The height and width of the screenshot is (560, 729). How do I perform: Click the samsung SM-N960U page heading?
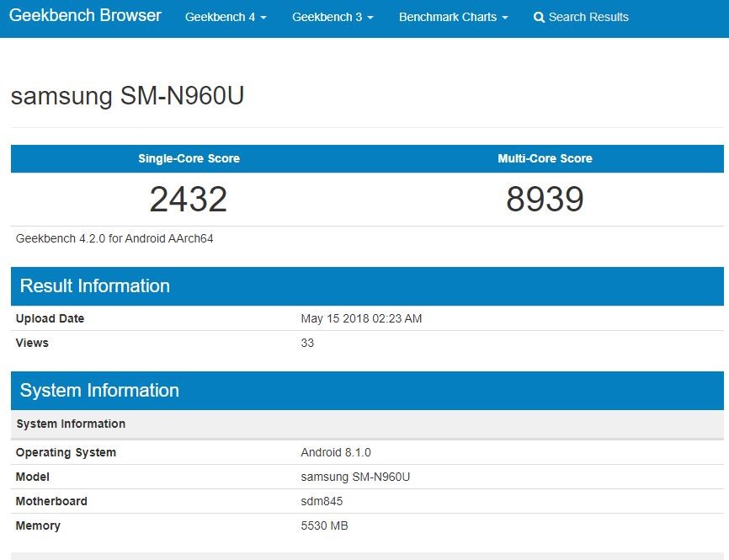pos(127,96)
